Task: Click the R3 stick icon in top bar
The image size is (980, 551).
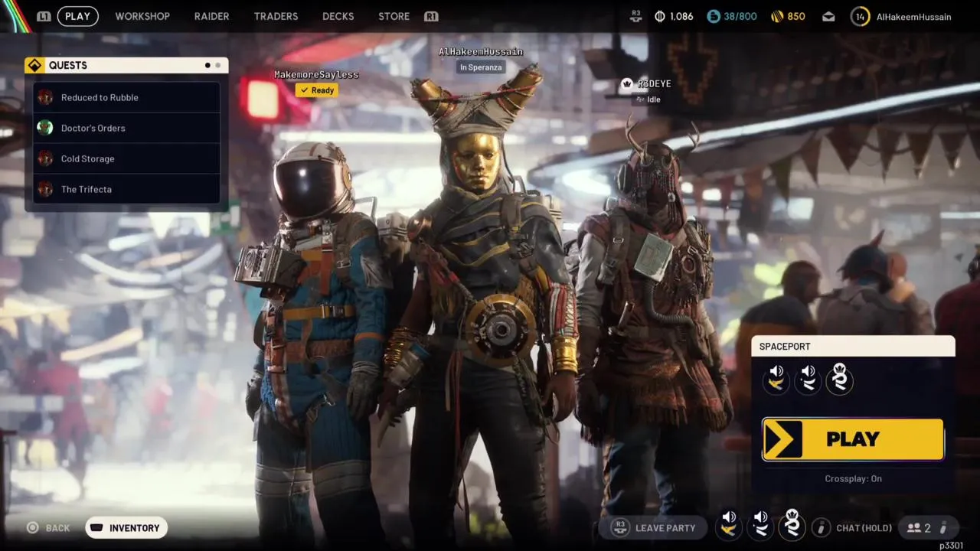Action: pyautogui.click(x=636, y=15)
